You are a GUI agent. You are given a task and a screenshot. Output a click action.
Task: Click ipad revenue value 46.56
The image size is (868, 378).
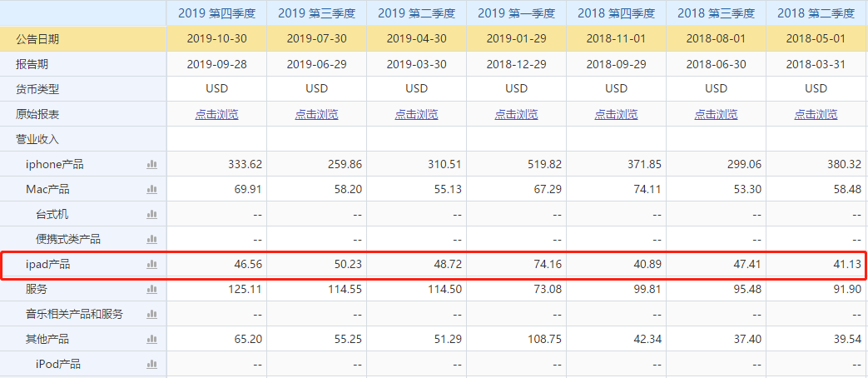pos(248,265)
